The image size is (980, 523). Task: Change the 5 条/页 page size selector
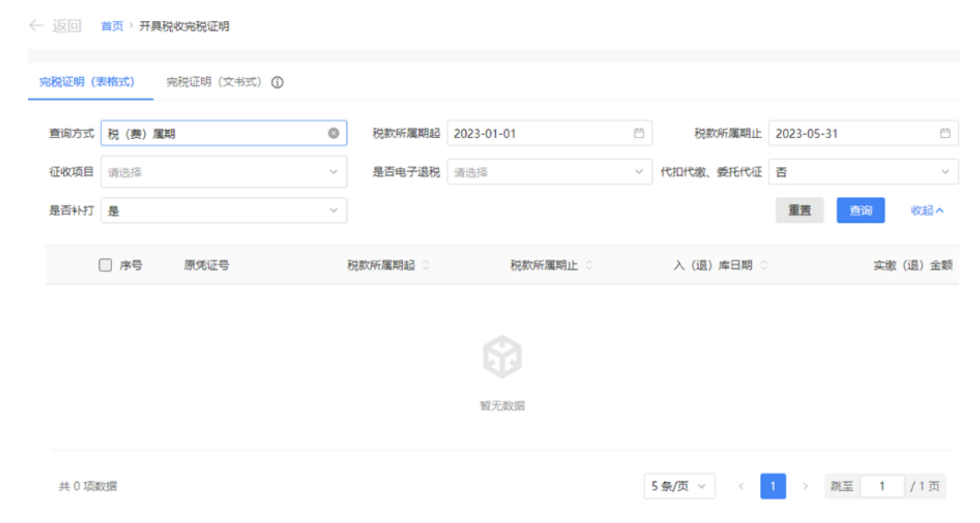coord(679,486)
